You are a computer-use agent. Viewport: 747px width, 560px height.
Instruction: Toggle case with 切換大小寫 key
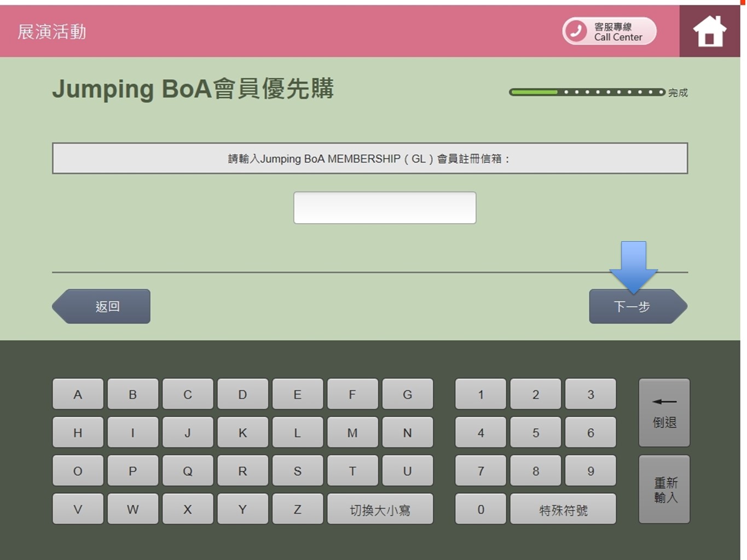click(380, 509)
